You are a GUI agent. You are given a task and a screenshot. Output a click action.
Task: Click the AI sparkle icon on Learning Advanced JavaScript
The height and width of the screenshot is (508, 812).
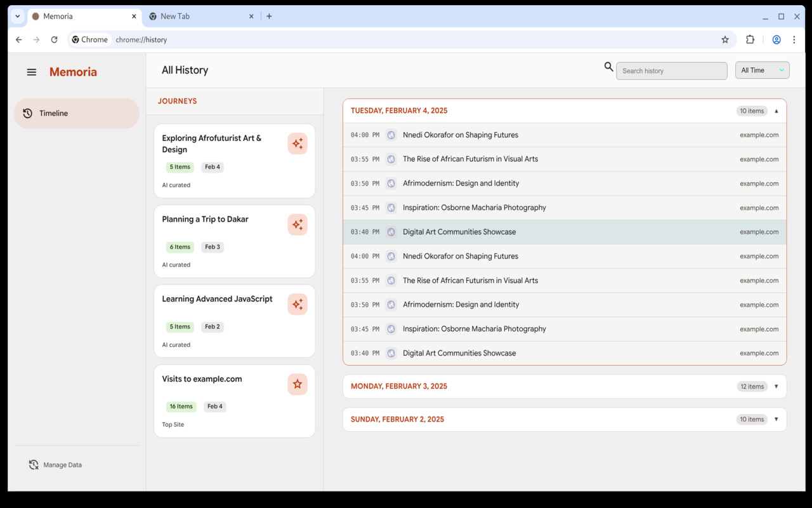click(297, 304)
